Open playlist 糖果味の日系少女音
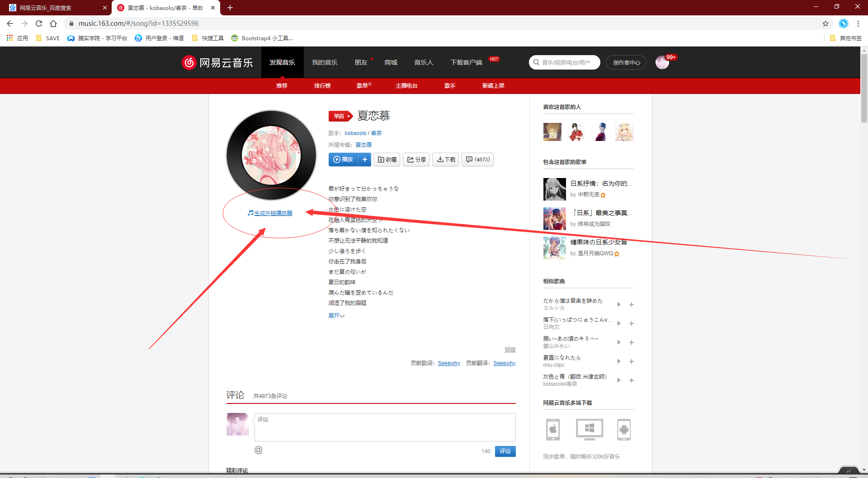The height and width of the screenshot is (478, 868). 599,242
